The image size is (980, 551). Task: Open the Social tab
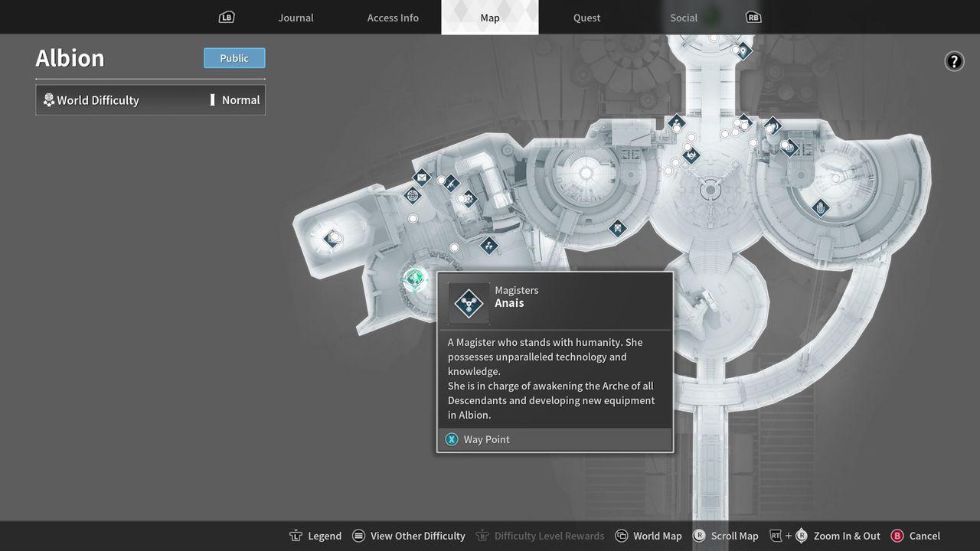point(684,18)
